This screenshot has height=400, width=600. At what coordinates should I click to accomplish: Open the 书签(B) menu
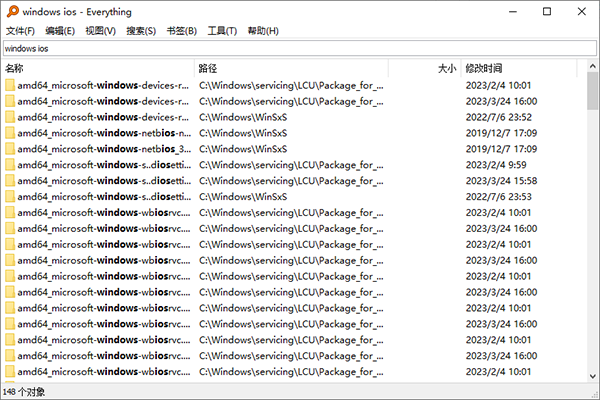182,31
